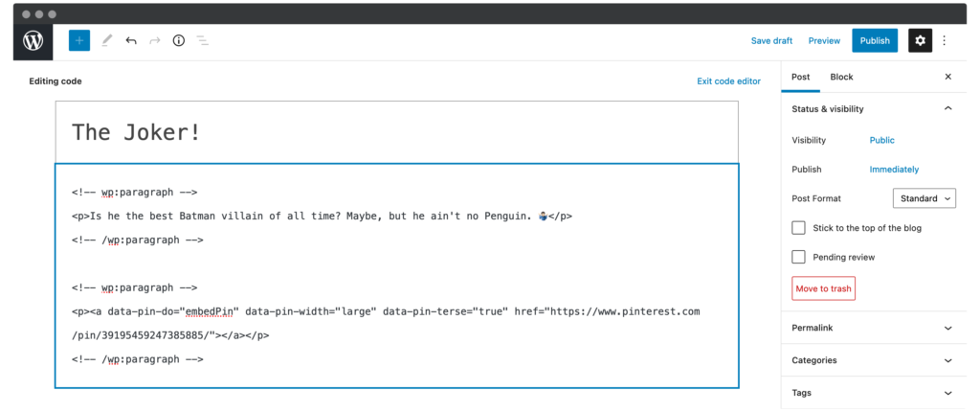The image size is (980, 412).
Task: Click the WordPress logo icon
Action: click(33, 40)
